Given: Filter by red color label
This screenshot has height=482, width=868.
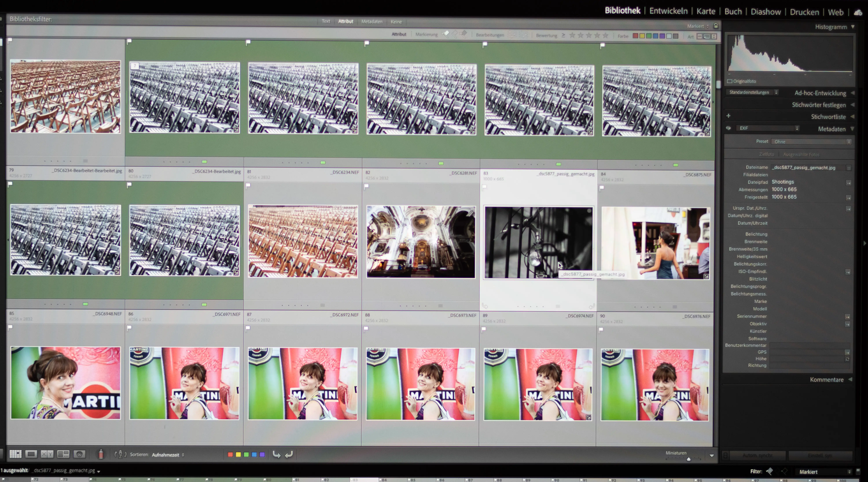Looking at the screenshot, I should coord(635,36).
